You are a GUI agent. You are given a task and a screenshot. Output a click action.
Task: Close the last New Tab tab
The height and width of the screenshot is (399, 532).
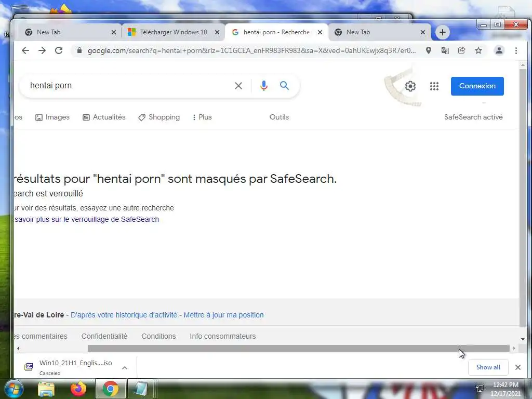coord(423,32)
